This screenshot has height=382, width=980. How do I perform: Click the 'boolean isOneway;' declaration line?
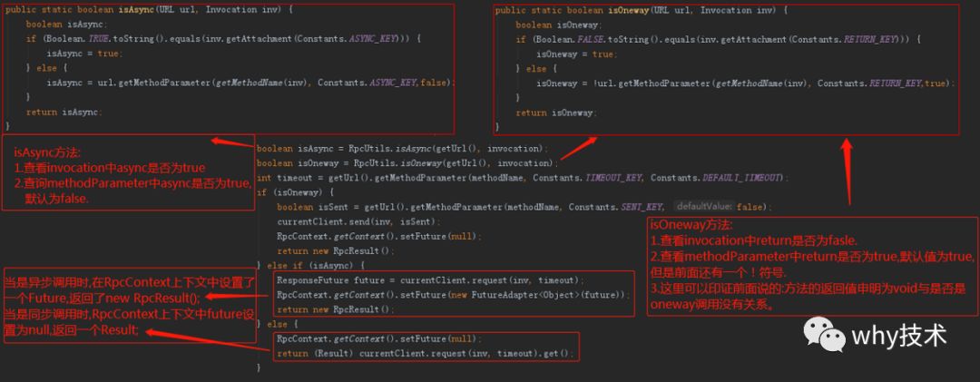[559, 24]
